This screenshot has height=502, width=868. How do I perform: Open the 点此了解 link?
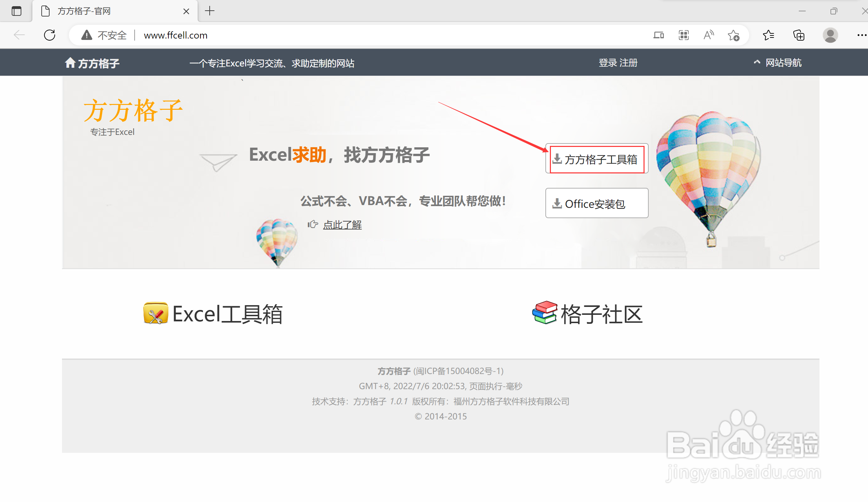click(x=342, y=225)
